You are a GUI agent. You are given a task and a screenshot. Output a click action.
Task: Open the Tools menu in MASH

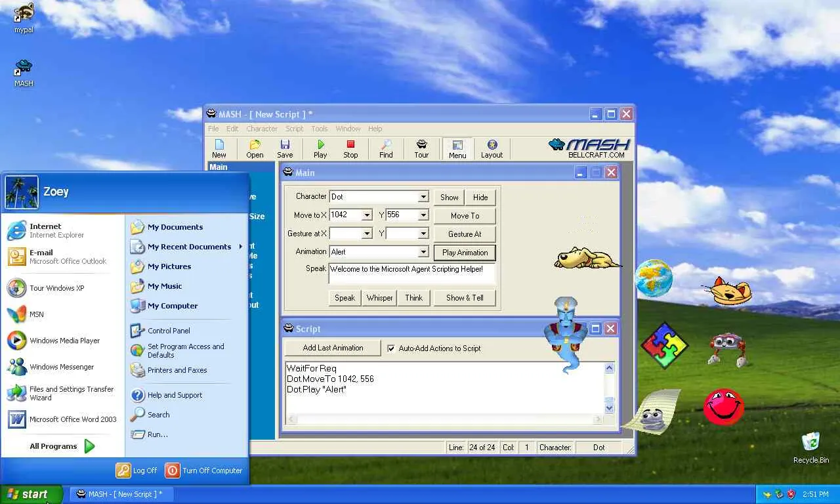click(x=320, y=129)
